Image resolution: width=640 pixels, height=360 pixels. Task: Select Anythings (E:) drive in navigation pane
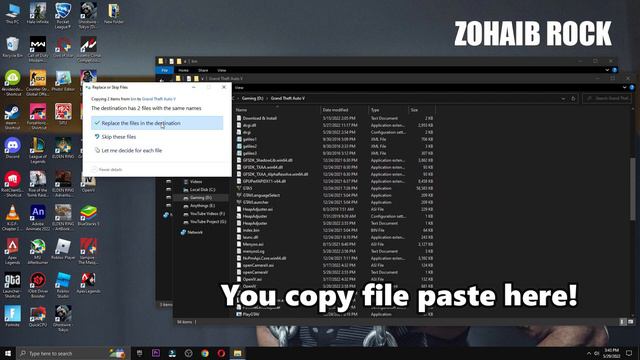point(199,206)
